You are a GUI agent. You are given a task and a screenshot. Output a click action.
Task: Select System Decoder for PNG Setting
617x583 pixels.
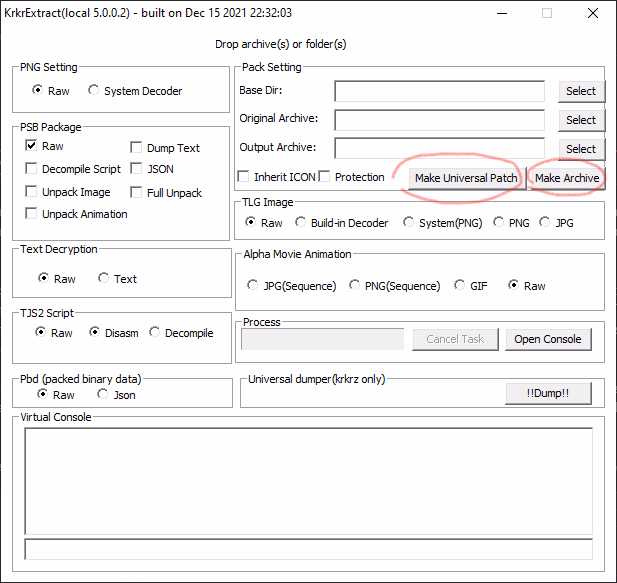[95, 91]
